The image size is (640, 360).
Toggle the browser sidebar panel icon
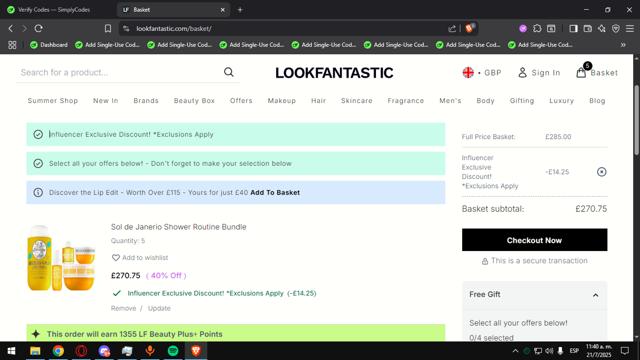pos(573,28)
